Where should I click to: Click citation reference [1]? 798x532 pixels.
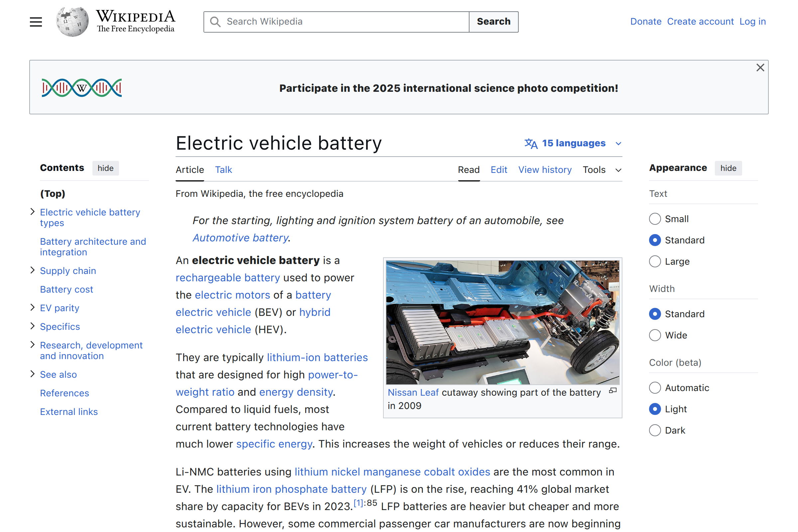pyautogui.click(x=358, y=503)
